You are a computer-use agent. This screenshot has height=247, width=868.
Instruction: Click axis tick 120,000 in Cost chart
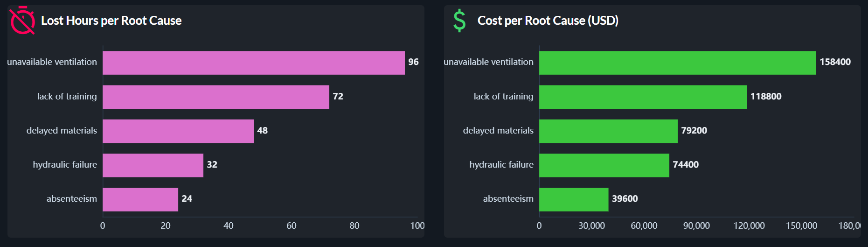(749, 226)
